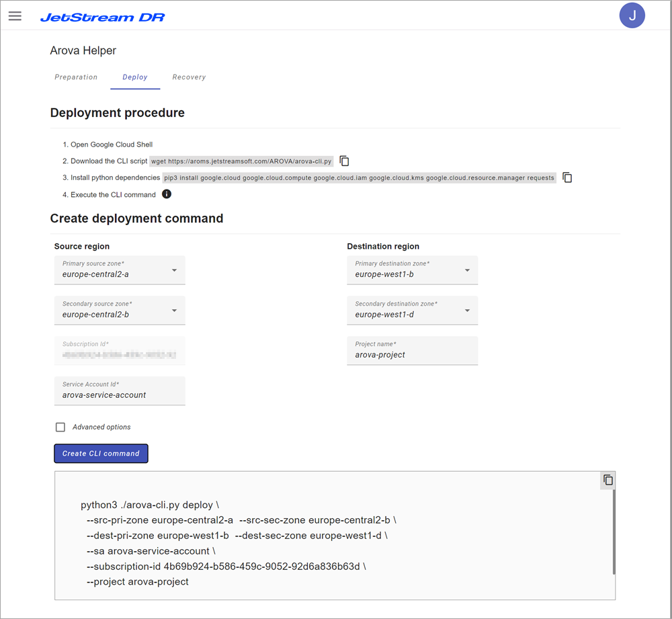This screenshot has width=672, height=619.
Task: Enable the Advanced options checkbox
Action: [60, 427]
